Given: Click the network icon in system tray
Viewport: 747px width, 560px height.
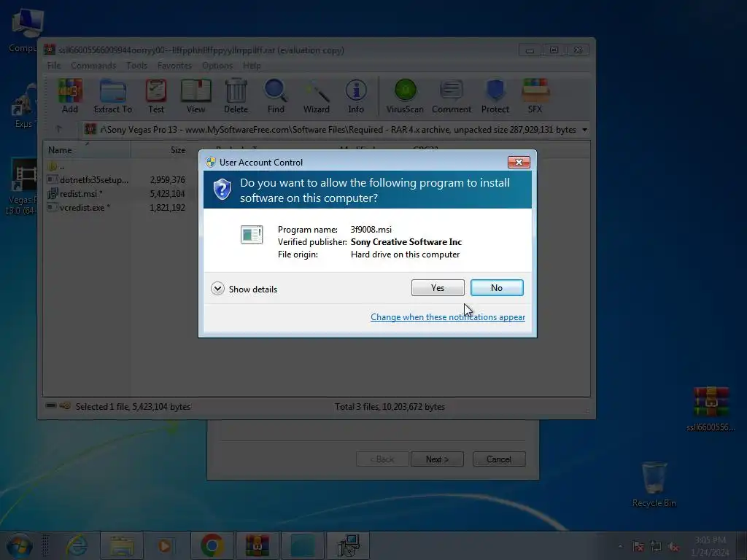Looking at the screenshot, I should [656, 547].
